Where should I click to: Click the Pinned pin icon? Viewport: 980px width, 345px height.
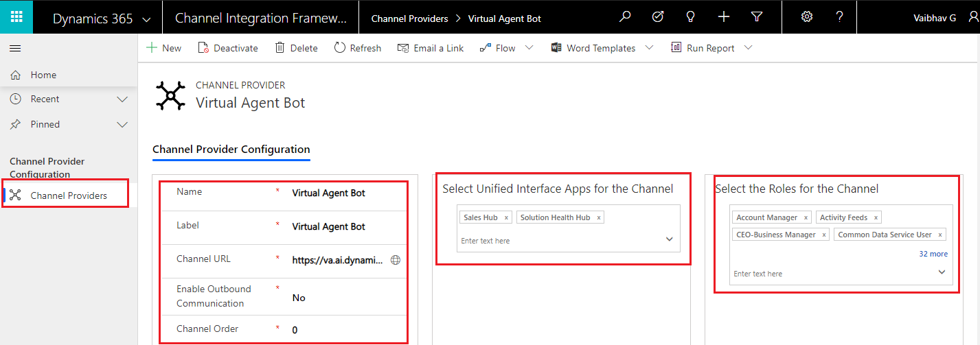pos(15,125)
